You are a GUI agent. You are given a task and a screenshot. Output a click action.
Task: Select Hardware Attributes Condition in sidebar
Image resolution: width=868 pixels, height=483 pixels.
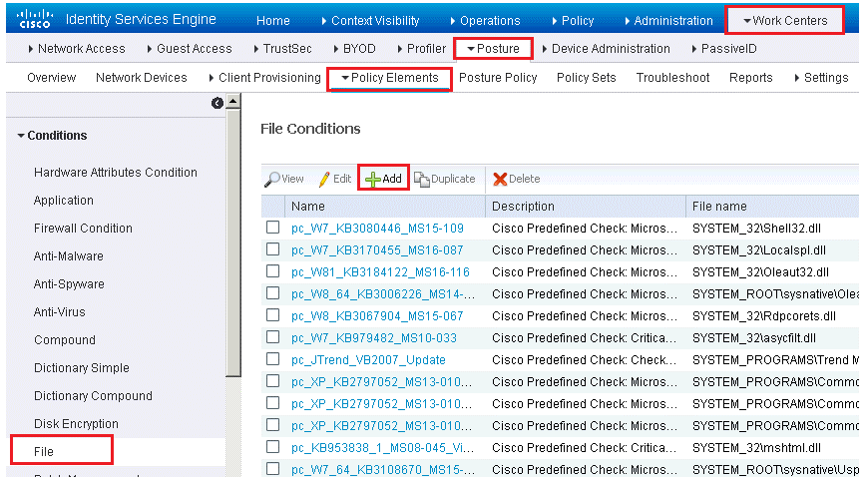tap(115, 173)
